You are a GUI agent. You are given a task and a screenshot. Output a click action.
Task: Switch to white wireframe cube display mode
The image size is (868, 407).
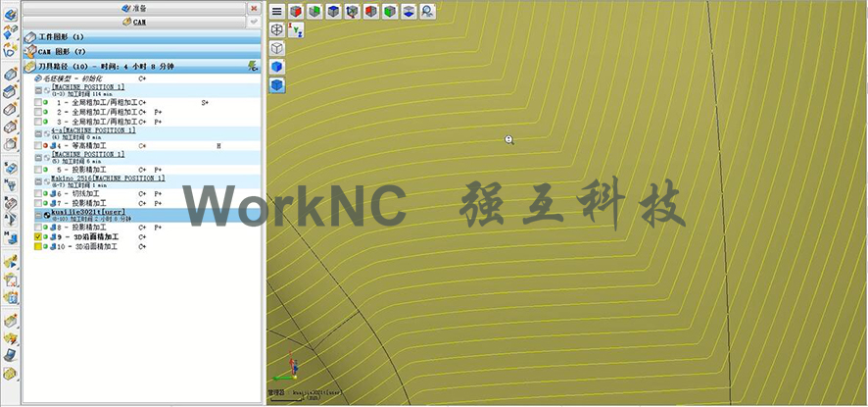pyautogui.click(x=277, y=49)
